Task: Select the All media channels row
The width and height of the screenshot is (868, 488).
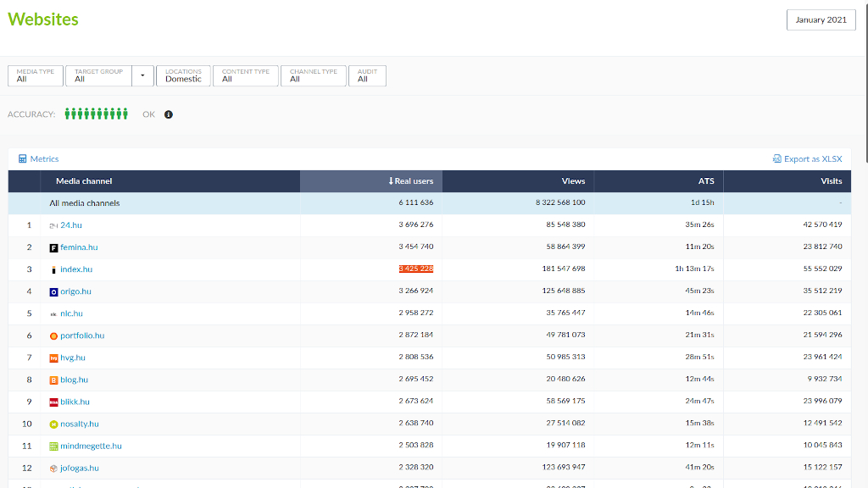Action: [430, 203]
